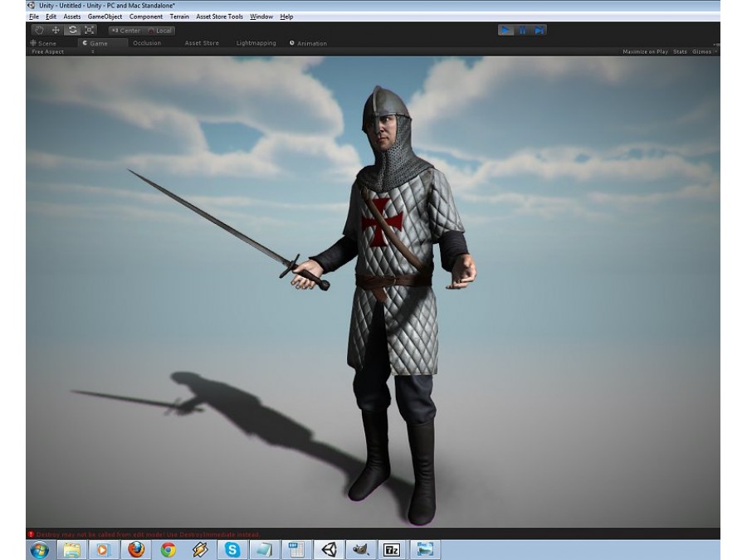The height and width of the screenshot is (560, 747).
Task: Toggle Maximize on Play
Action: click(645, 51)
